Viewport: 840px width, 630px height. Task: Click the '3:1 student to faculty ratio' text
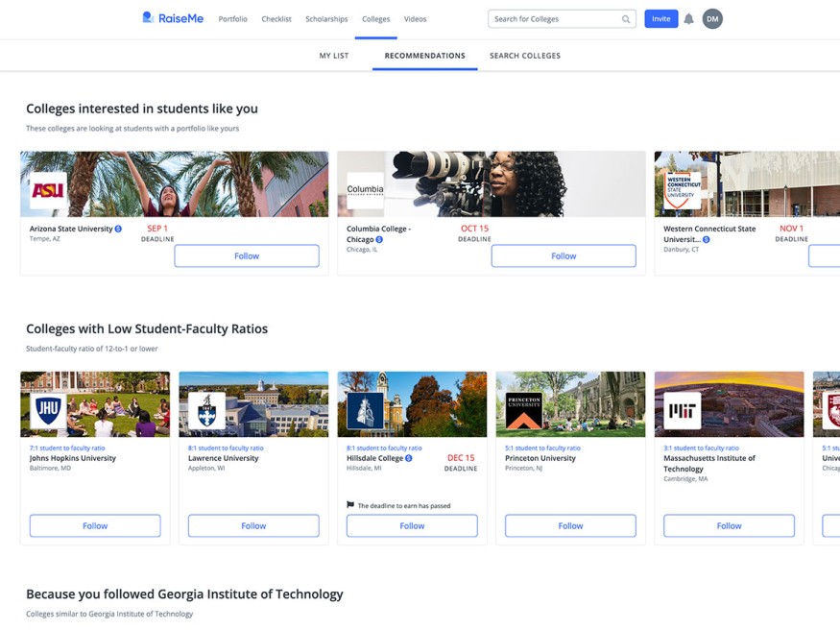[702, 448]
